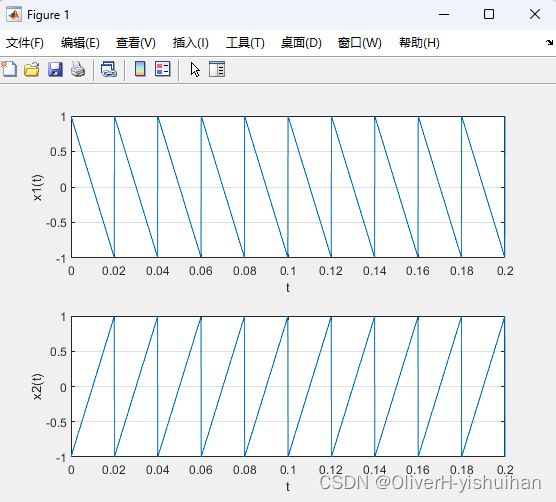
Task: Select the x1(t) y-axis label
Action: pyautogui.click(x=37, y=188)
